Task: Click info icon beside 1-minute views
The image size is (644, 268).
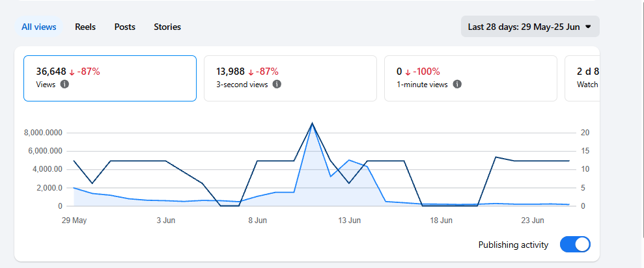Action: tap(457, 85)
